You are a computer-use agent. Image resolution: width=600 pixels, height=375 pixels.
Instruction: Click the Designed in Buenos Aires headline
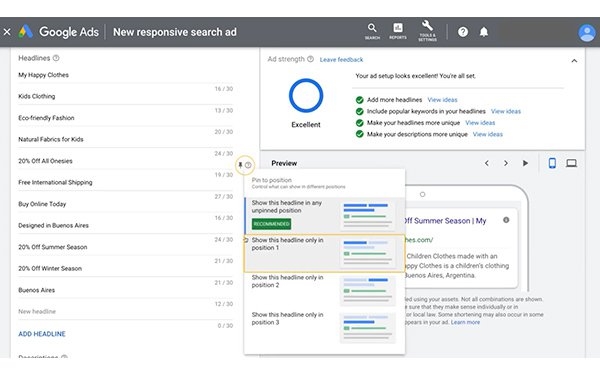(x=126, y=225)
